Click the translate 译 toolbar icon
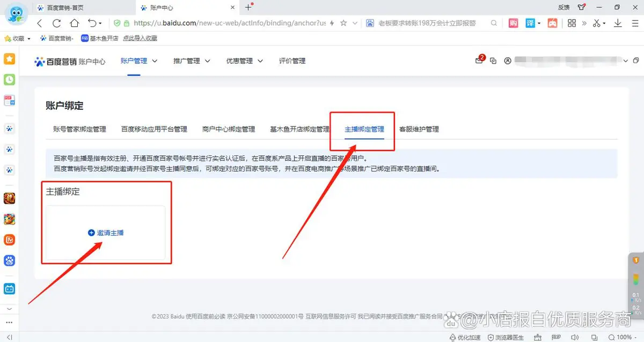 pyautogui.click(x=530, y=23)
